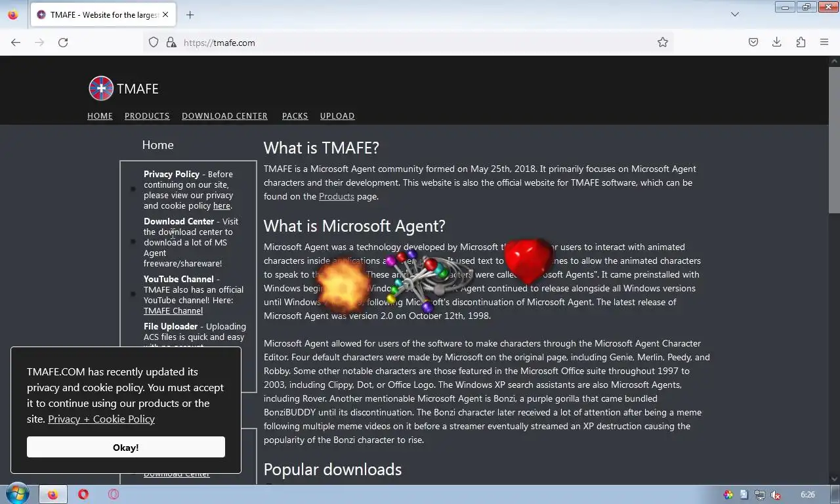The image size is (840, 504).
Task: Click the taskbar clock showing 6:26
Action: pos(808,495)
